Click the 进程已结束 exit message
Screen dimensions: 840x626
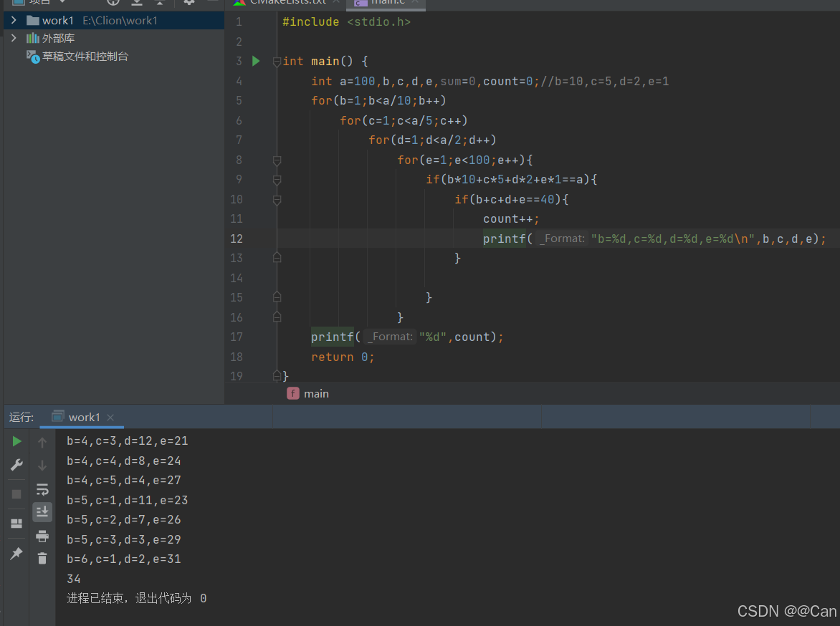[137, 598]
